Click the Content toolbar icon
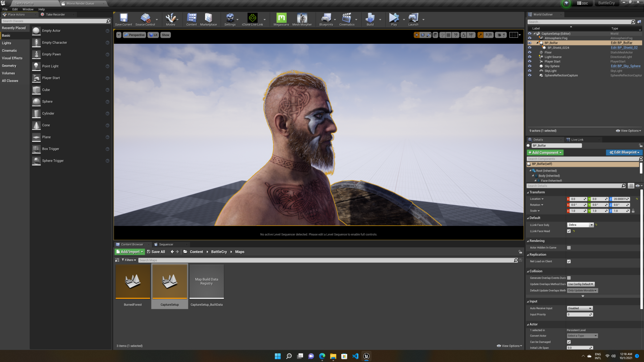This screenshot has width=644, height=362. [x=192, y=20]
